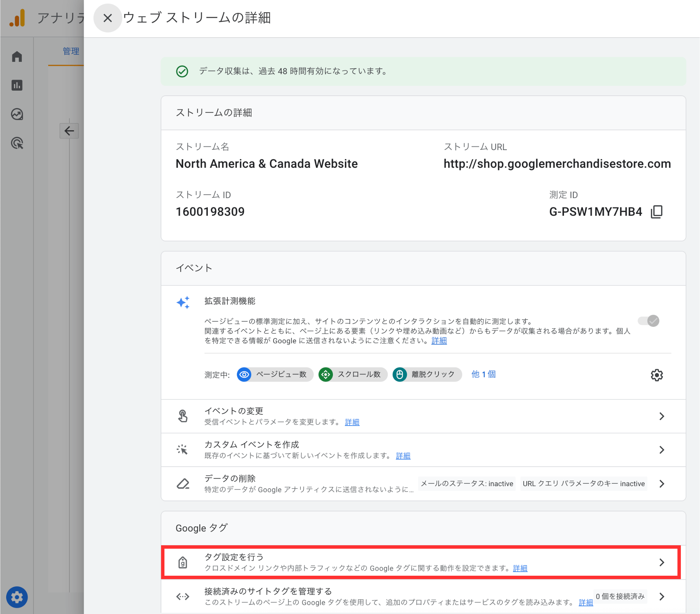Viewport: 700px width, 614px height.
Task: Select the スクロール数 chip
Action: 353,374
